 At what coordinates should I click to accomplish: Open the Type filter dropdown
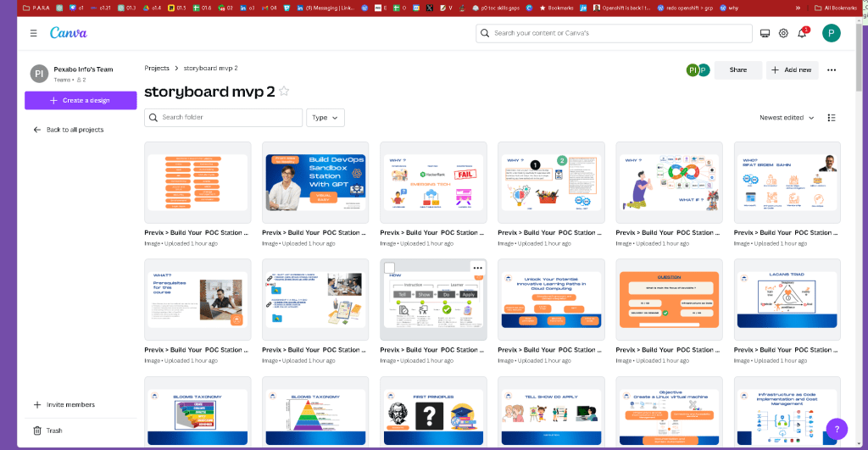coord(325,117)
